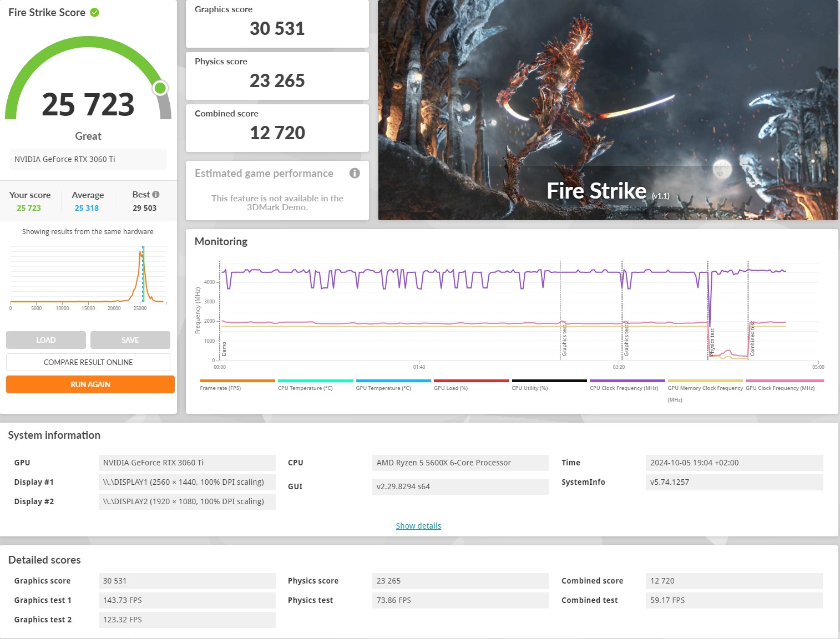This screenshot has width=840, height=639.
Task: Click the detailed Combined score value 12 720
Action: click(735, 581)
